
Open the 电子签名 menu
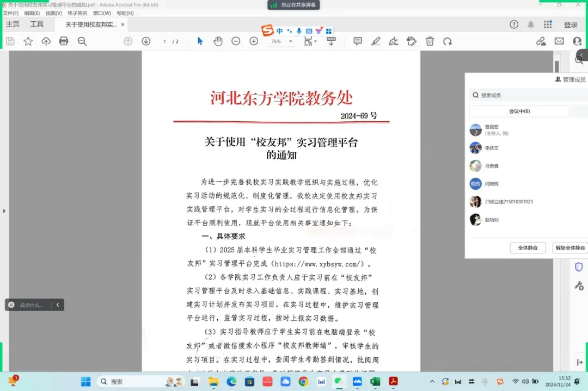click(77, 13)
